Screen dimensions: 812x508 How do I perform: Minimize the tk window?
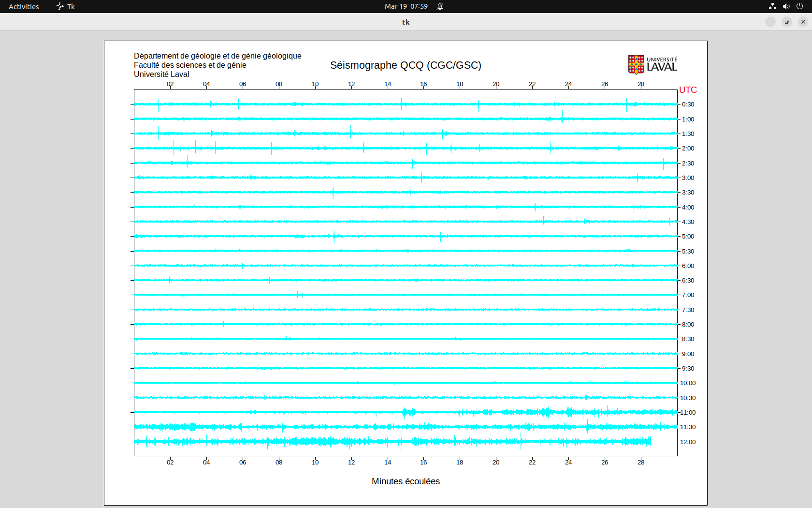coord(770,22)
